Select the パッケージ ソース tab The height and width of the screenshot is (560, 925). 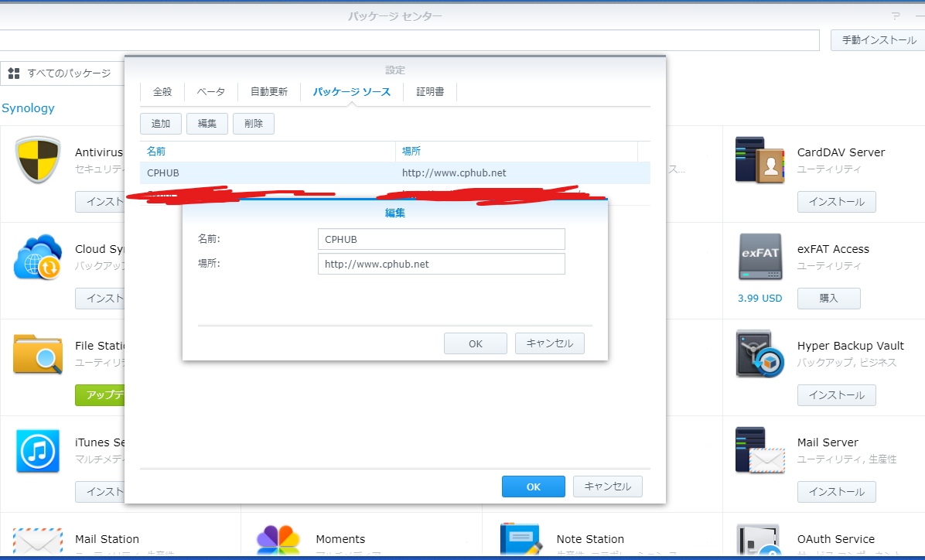click(352, 91)
